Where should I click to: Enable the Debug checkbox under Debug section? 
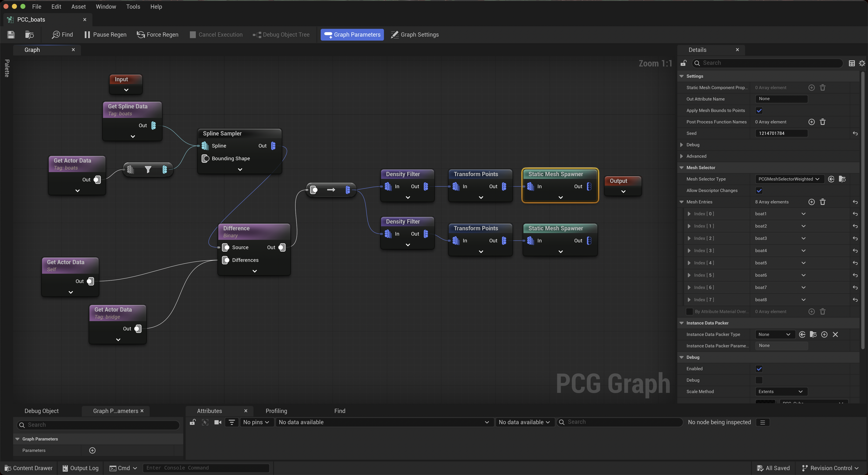click(x=759, y=380)
